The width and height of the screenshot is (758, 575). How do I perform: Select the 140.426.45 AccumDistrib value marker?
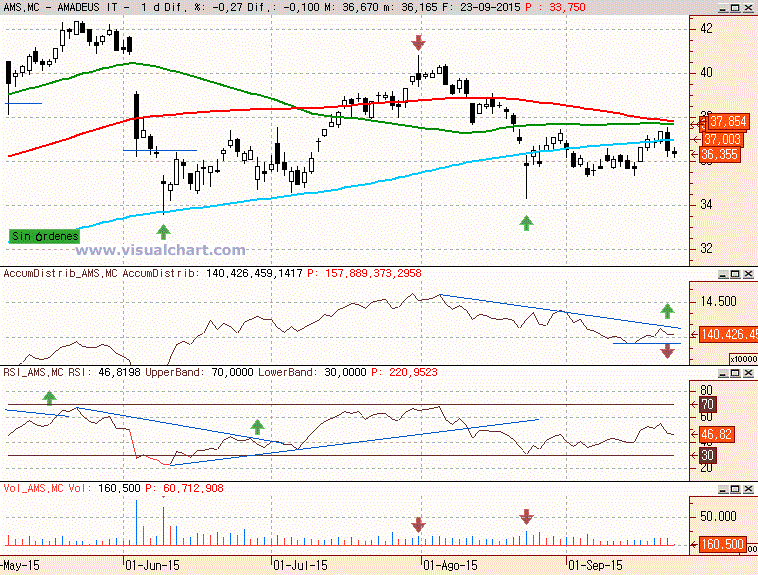pyautogui.click(x=729, y=334)
